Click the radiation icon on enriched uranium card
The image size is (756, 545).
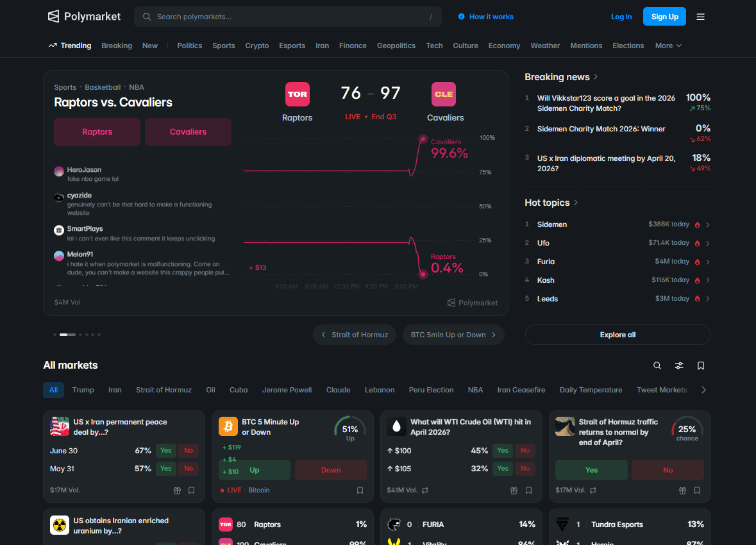(x=60, y=525)
